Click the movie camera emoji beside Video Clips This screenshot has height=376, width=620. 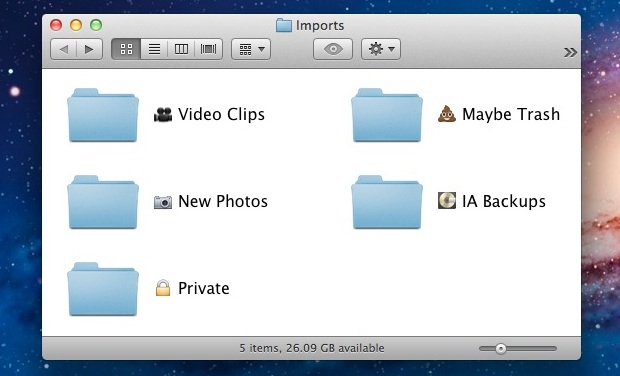pyautogui.click(x=163, y=114)
